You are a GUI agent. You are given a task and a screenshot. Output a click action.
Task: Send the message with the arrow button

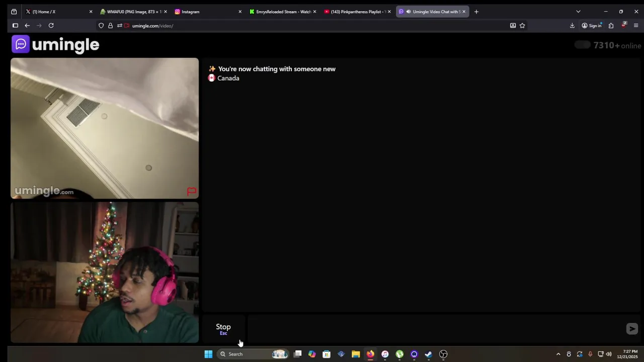(632, 328)
